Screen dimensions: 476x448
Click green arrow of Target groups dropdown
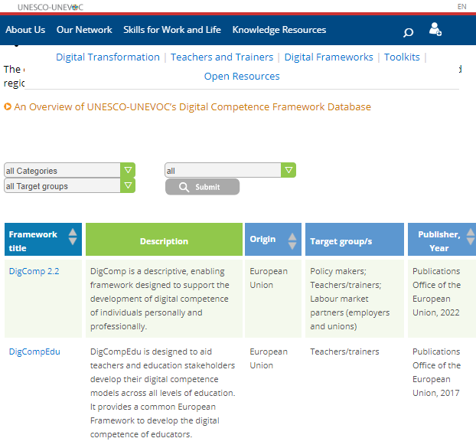coord(128,185)
